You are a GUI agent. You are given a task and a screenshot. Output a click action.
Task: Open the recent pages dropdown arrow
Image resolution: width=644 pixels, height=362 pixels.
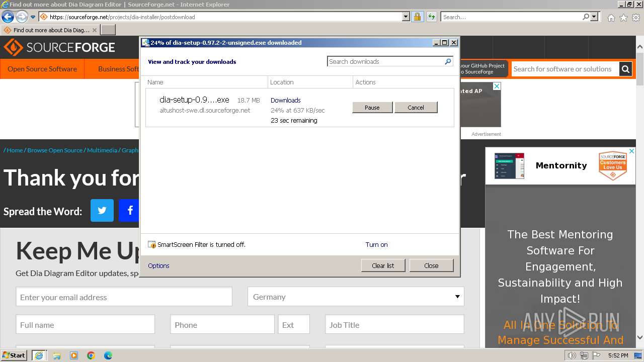click(x=33, y=17)
